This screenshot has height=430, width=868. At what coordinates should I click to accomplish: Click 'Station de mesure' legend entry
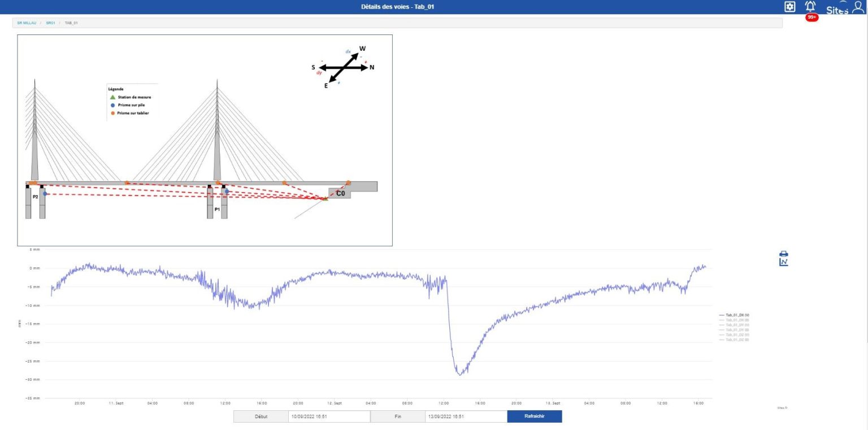click(131, 97)
